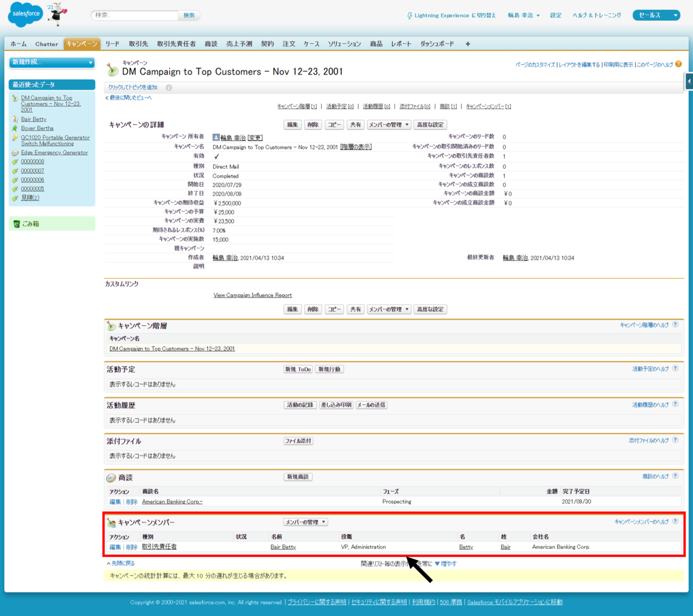Click 編集 button under キャンペーンの詳細 heading
This screenshot has width=693, height=616.
293,125
